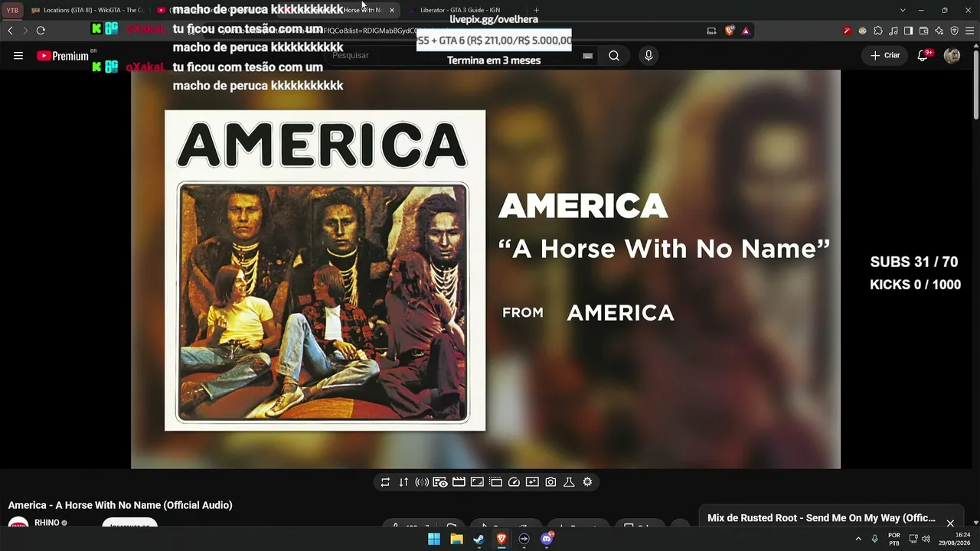The width and height of the screenshot is (980, 551).
Task: Click the reverse playlist arrows icon
Action: [x=403, y=482]
